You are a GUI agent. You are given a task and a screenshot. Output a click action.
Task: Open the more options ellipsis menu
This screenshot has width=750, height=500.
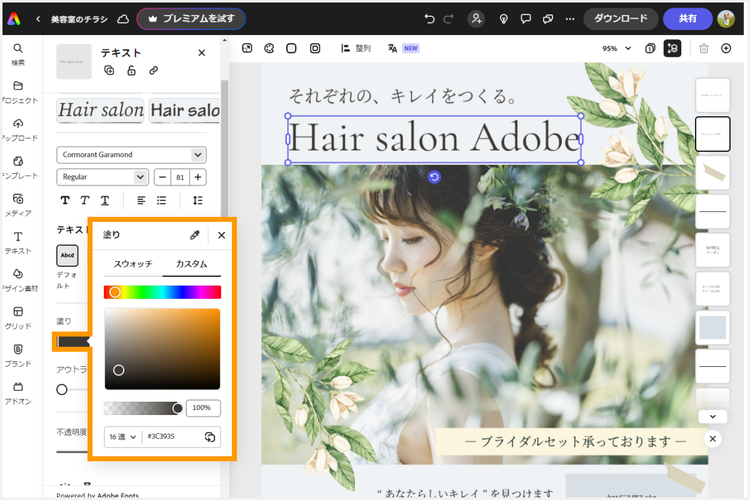(x=570, y=19)
